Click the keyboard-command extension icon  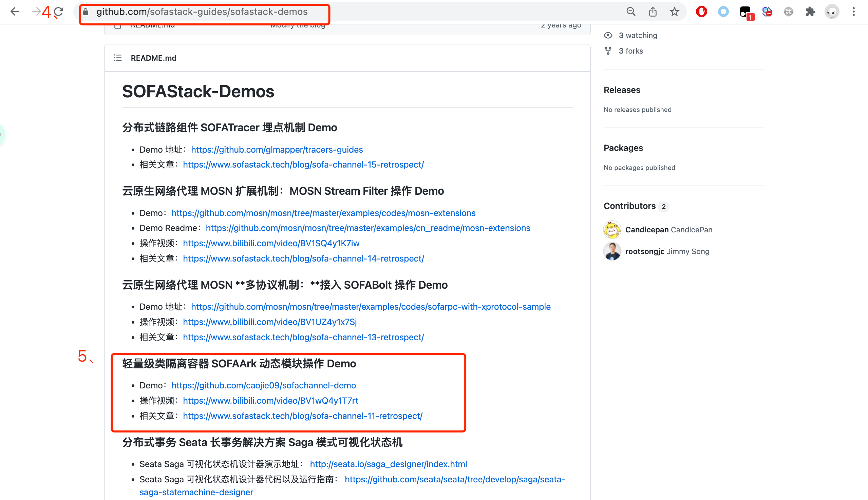789,11
